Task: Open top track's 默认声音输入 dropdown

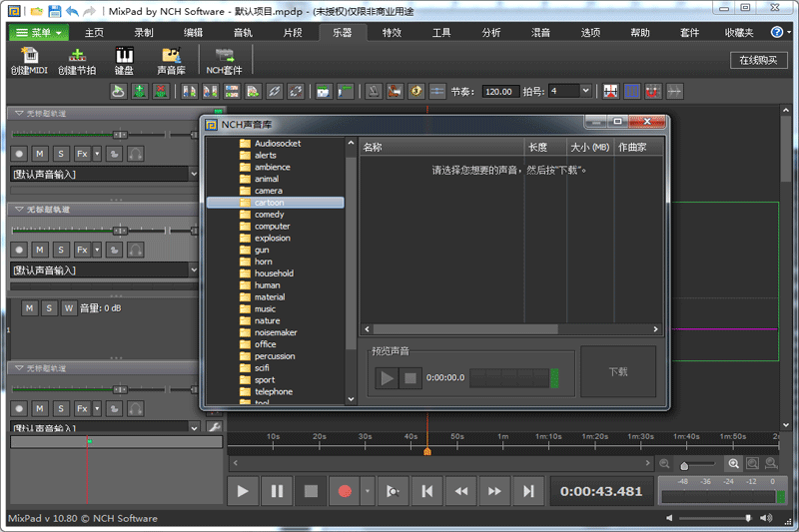Action: click(194, 174)
